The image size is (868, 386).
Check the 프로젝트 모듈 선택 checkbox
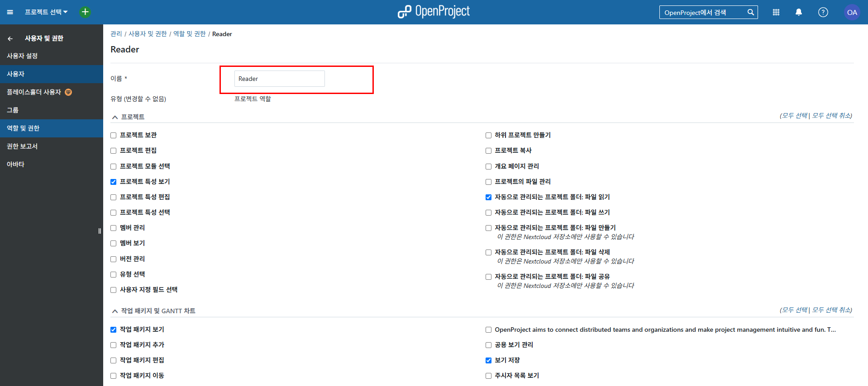[x=114, y=167]
